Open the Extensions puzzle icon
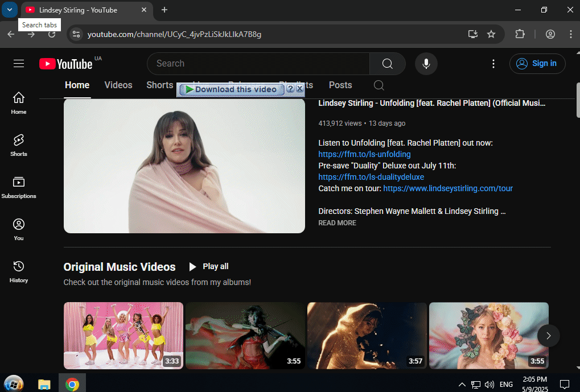 520,34
